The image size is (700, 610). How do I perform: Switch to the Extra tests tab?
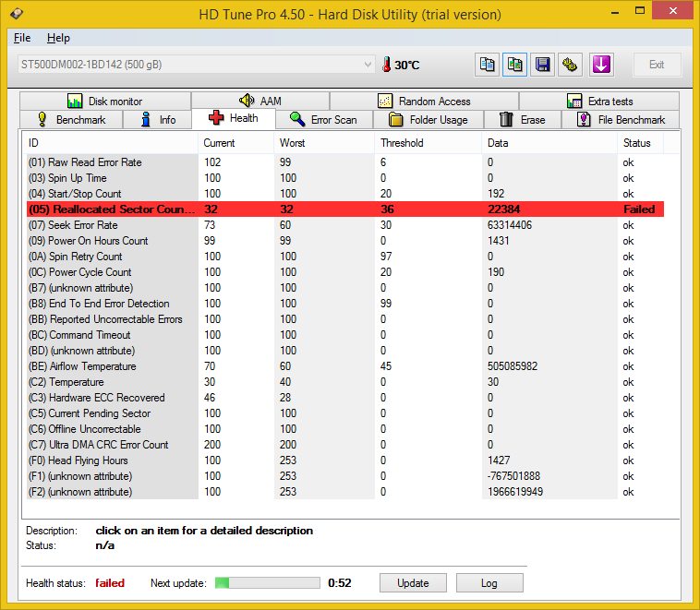click(x=599, y=101)
